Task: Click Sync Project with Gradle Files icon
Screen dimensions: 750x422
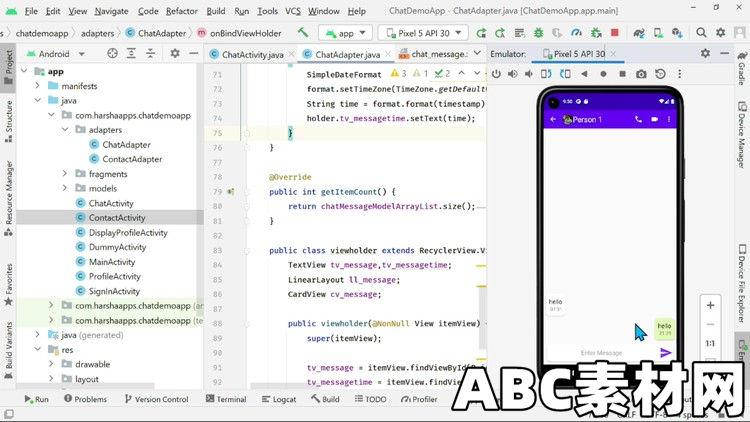Action: (639, 33)
